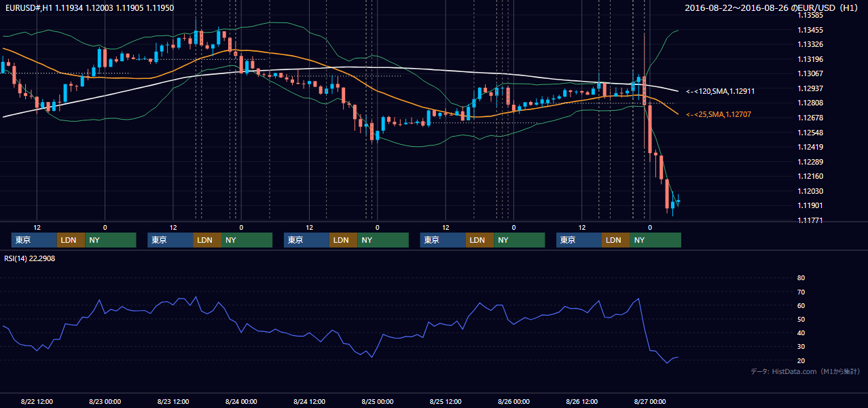Click the 8/23 12:00 time axis label
This screenshot has width=868, height=408.
tap(173, 401)
